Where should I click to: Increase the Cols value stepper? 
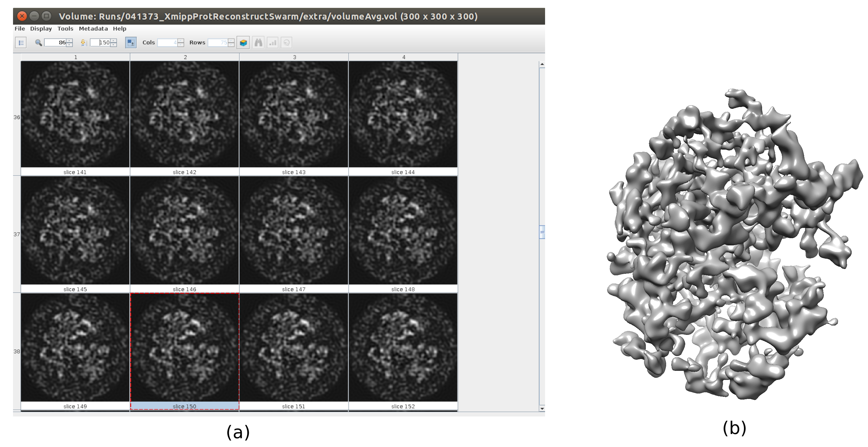pos(181,41)
